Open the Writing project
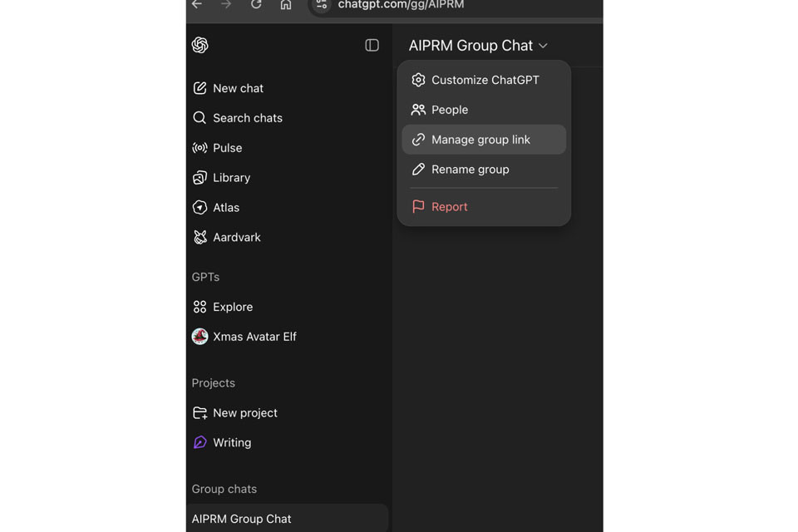798x532 pixels. pyautogui.click(x=231, y=443)
